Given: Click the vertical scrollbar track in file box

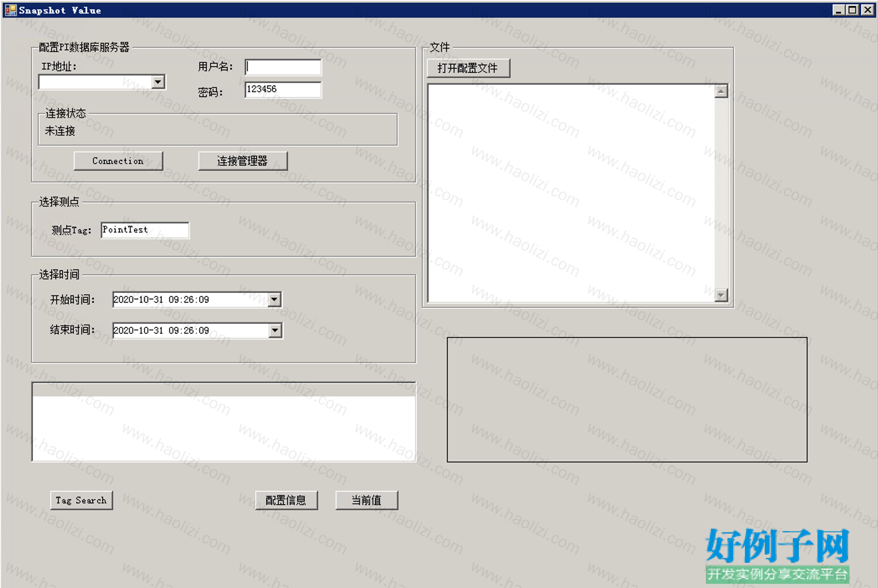Looking at the screenshot, I should pos(721,193).
